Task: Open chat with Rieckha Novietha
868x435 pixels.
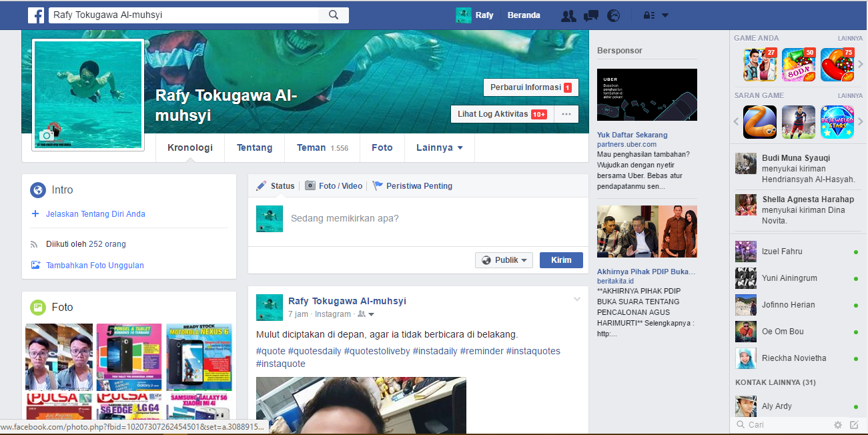Action: pyautogui.click(x=798, y=358)
